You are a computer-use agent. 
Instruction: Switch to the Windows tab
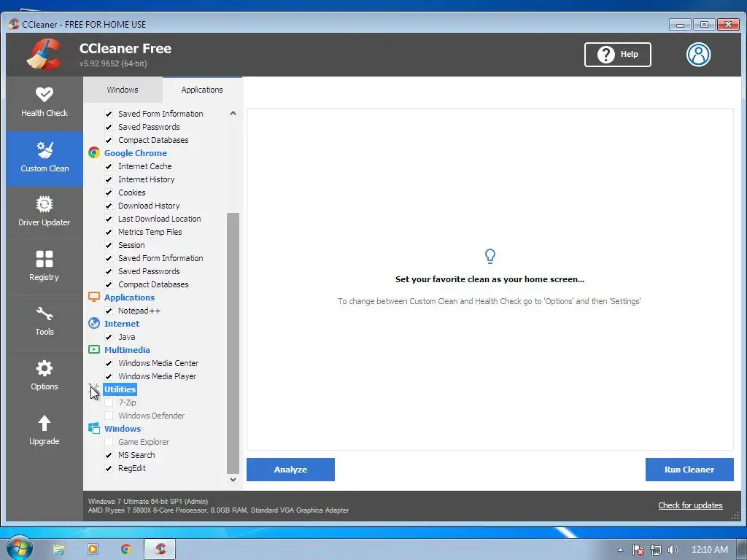coord(123,90)
